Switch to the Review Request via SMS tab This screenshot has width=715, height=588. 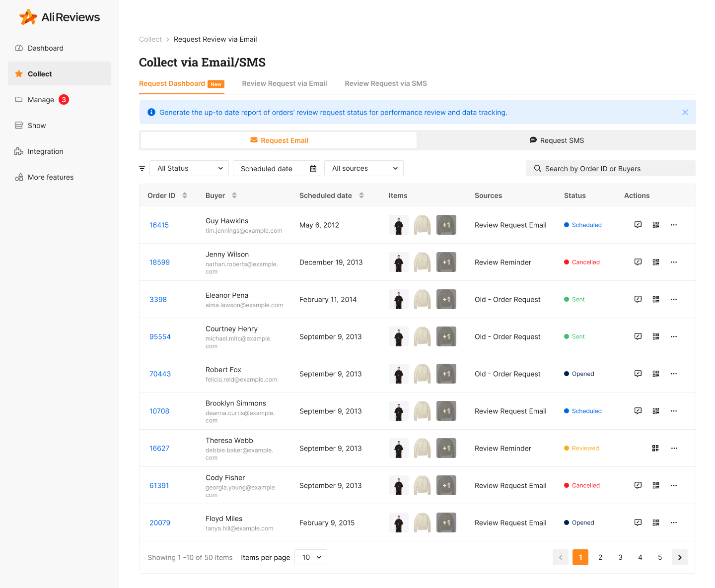(386, 83)
